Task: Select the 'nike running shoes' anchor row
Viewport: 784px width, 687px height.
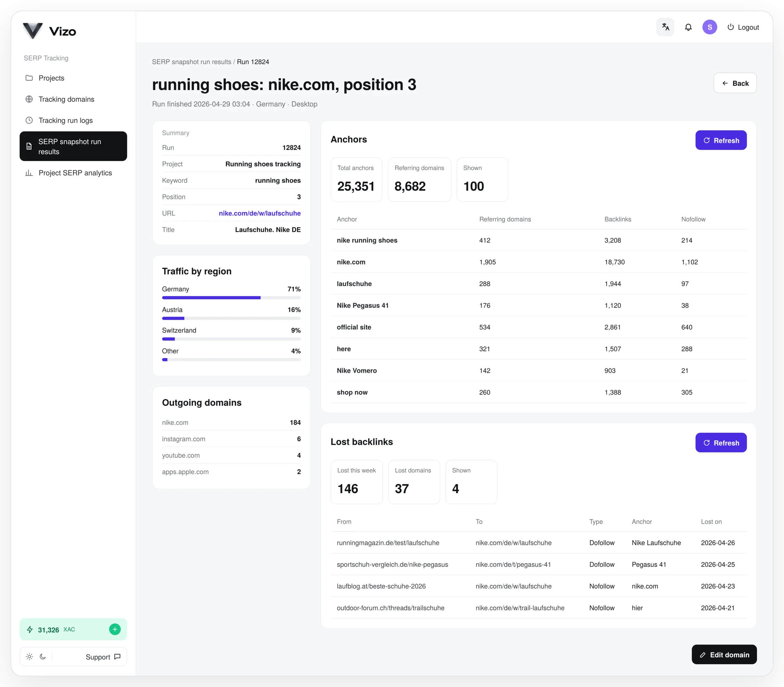Action: (539, 240)
